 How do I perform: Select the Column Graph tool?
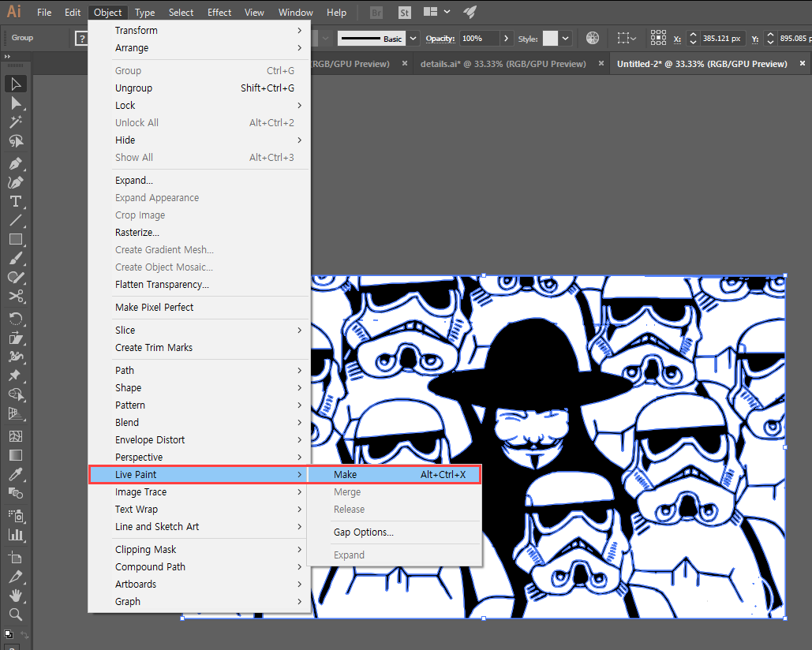point(16,535)
